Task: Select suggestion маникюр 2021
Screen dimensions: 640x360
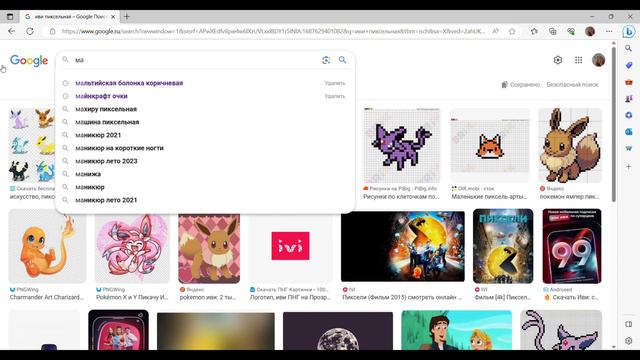Action: (98, 135)
